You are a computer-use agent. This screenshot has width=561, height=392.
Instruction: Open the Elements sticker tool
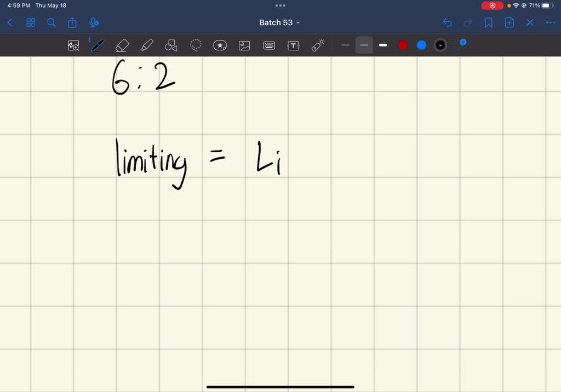point(220,45)
